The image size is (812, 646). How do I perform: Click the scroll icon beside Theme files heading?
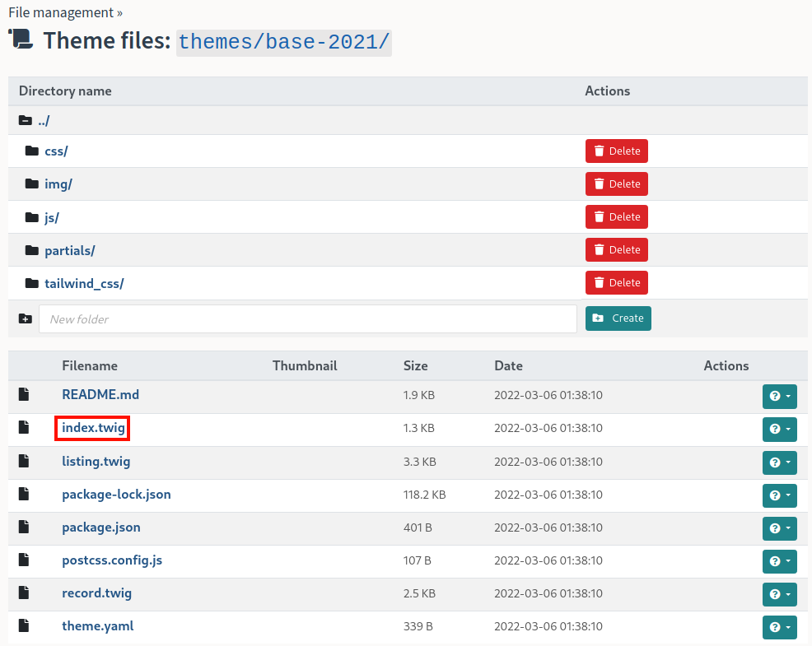[x=21, y=40]
